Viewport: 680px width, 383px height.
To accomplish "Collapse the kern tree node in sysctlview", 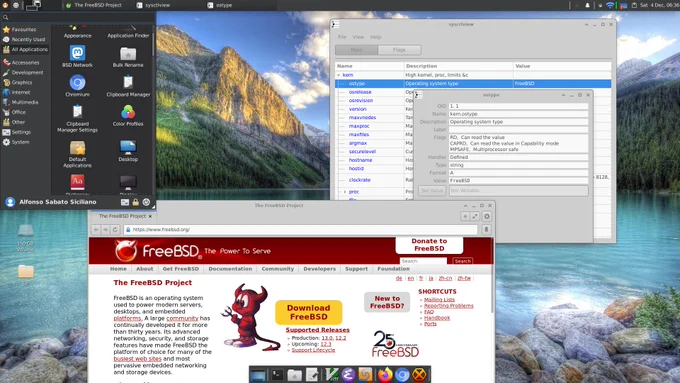I will 339,75.
